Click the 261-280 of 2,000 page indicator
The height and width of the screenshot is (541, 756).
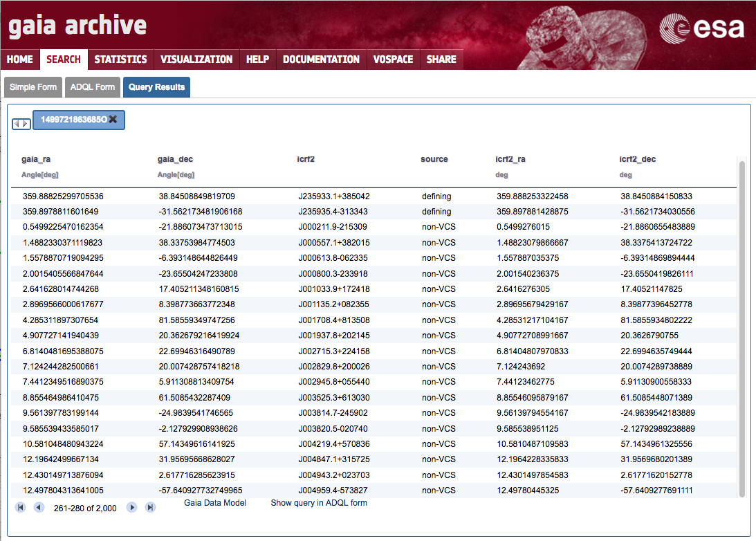tap(85, 508)
